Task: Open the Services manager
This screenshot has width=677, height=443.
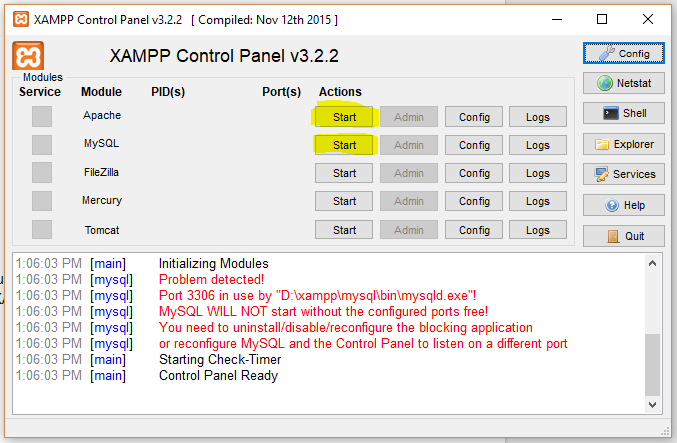Action: (x=623, y=174)
